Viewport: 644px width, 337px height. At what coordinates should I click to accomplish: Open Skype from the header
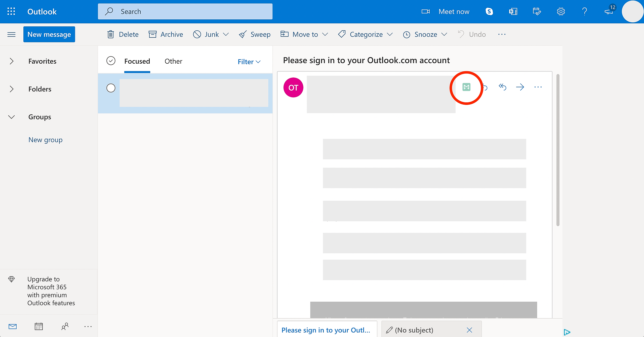[x=489, y=12]
